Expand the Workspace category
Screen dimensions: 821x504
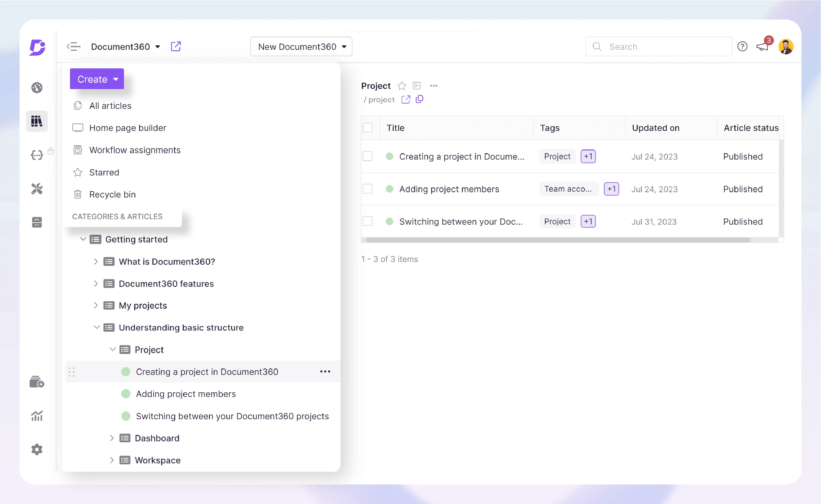coord(112,460)
